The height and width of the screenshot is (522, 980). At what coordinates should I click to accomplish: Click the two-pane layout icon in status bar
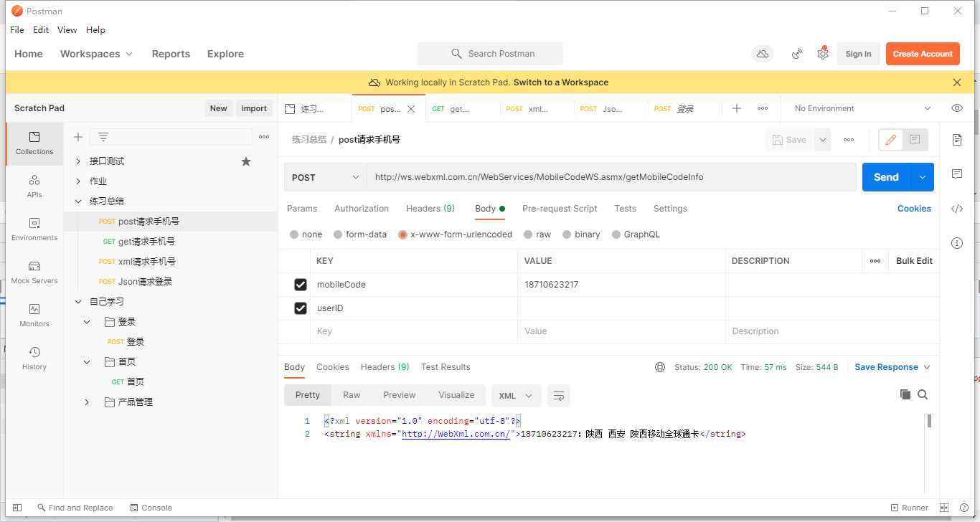pyautogui.click(x=944, y=508)
